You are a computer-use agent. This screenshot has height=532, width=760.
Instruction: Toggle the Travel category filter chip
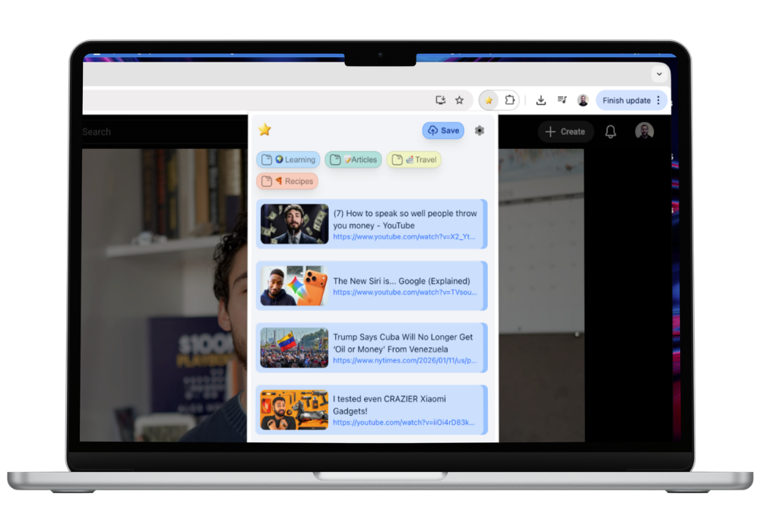point(413,160)
